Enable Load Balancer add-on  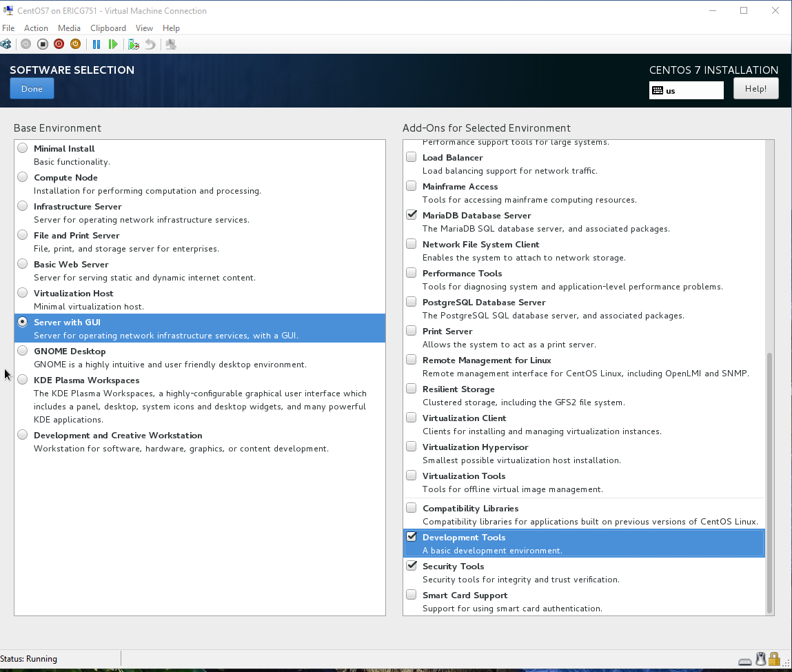tap(412, 157)
